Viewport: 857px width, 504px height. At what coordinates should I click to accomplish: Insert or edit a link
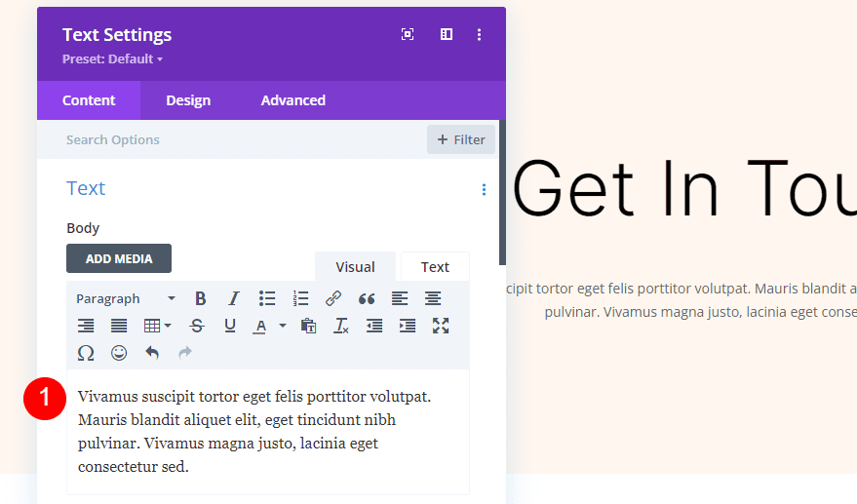coord(333,298)
